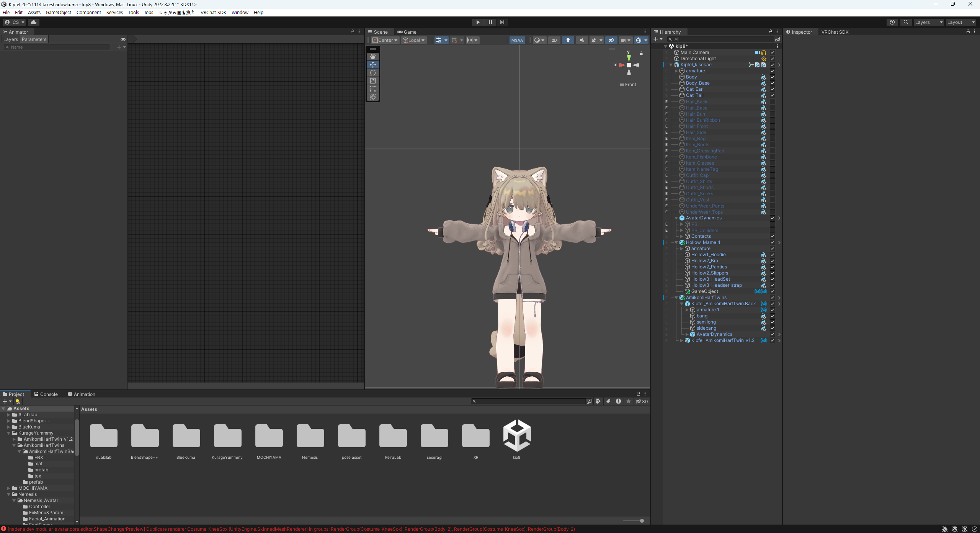The width and height of the screenshot is (980, 533).
Task: Select the Rect transform tool
Action: [x=372, y=89]
